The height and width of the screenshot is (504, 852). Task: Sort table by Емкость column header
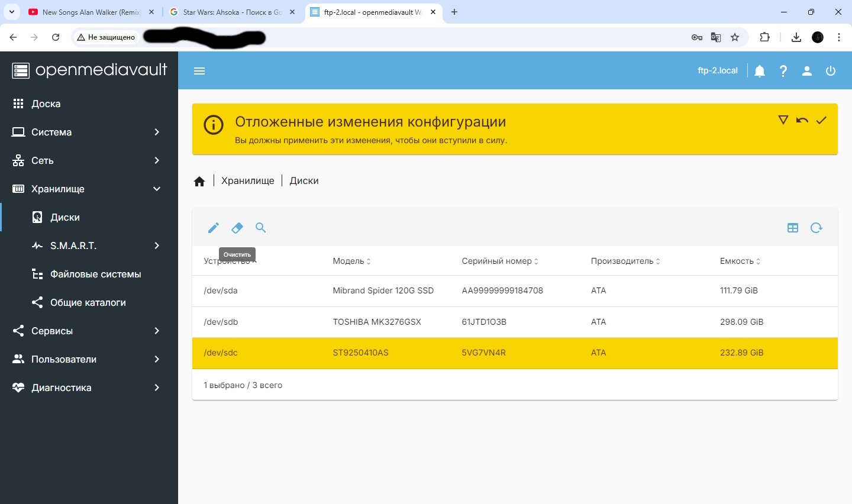click(737, 261)
